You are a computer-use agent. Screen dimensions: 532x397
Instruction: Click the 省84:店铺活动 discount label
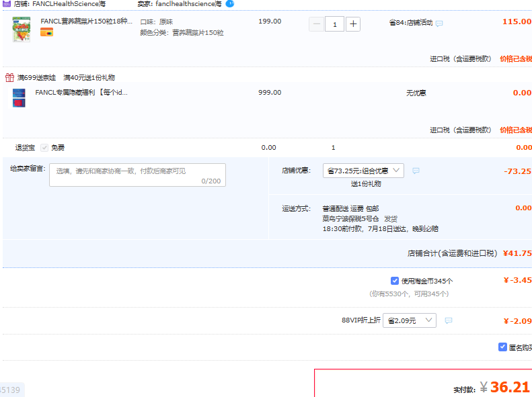411,23
